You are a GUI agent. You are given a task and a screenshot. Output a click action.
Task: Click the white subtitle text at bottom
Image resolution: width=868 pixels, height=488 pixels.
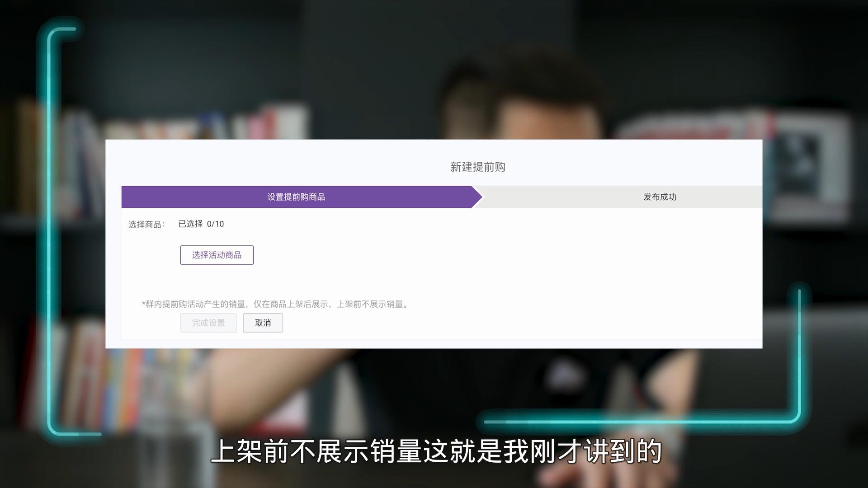(x=436, y=451)
